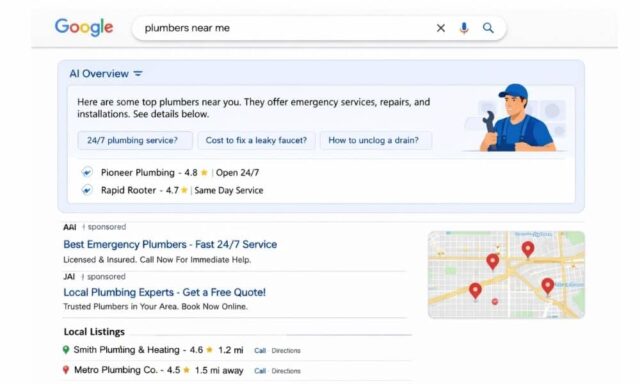The image size is (640, 384).
Task: Clear the search box with the X icon
Action: tap(441, 28)
